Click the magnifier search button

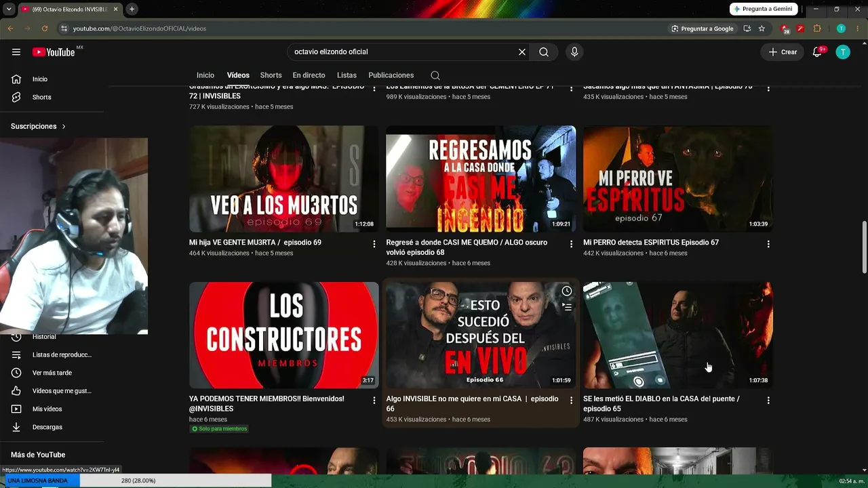pyautogui.click(x=544, y=52)
